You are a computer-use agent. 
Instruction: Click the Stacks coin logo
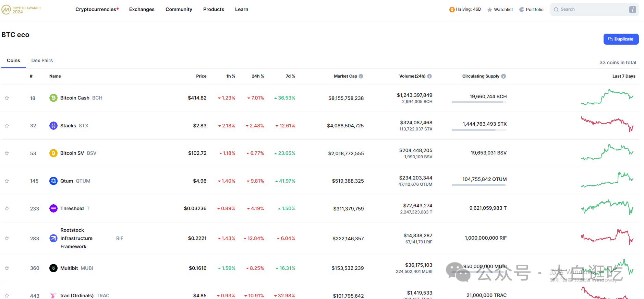pos(53,126)
